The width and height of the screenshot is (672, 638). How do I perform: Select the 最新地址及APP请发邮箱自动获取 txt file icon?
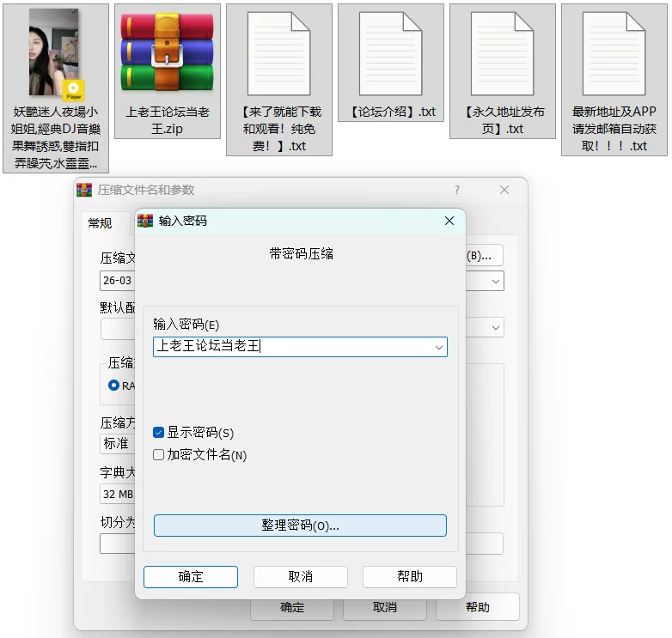coord(614,53)
